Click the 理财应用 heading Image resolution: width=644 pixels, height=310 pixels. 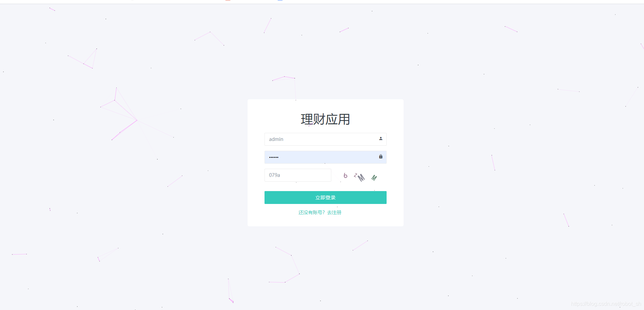(325, 119)
